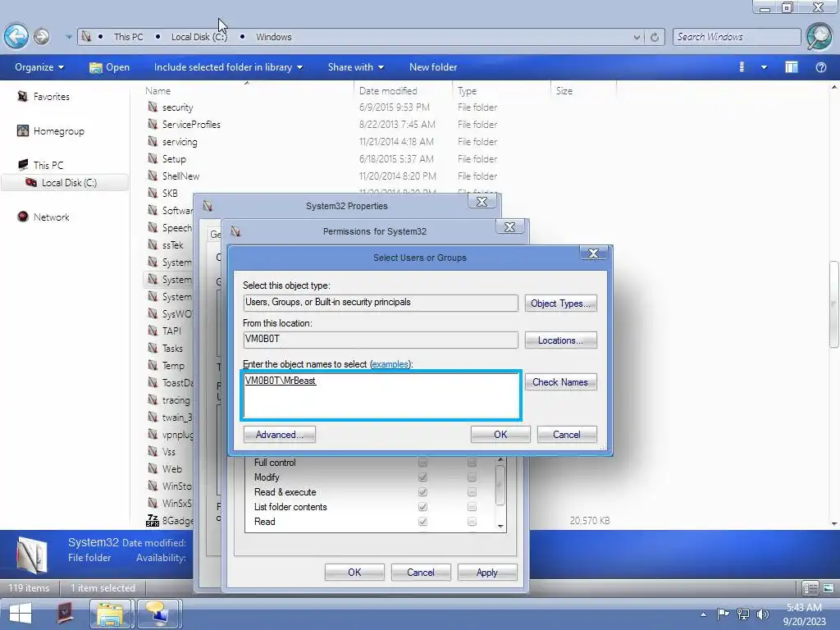Click Local Disk (C:) breadcrumb
840x630 pixels.
(x=199, y=37)
